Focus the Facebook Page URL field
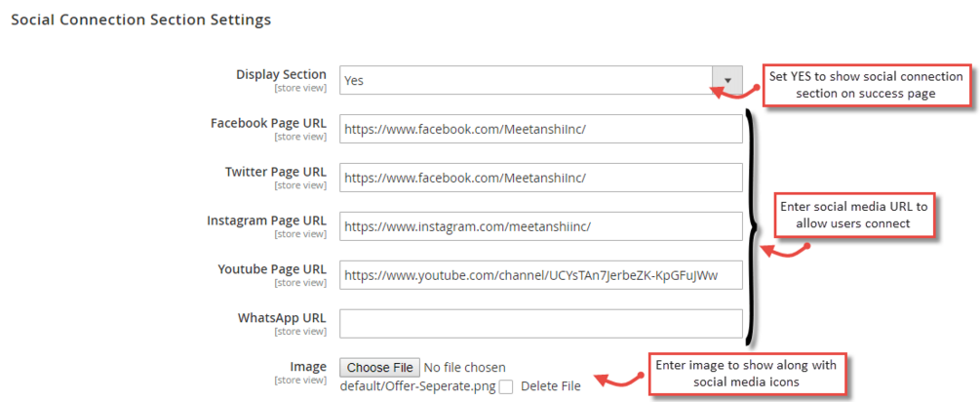This screenshot has height=402, width=980. point(541,130)
